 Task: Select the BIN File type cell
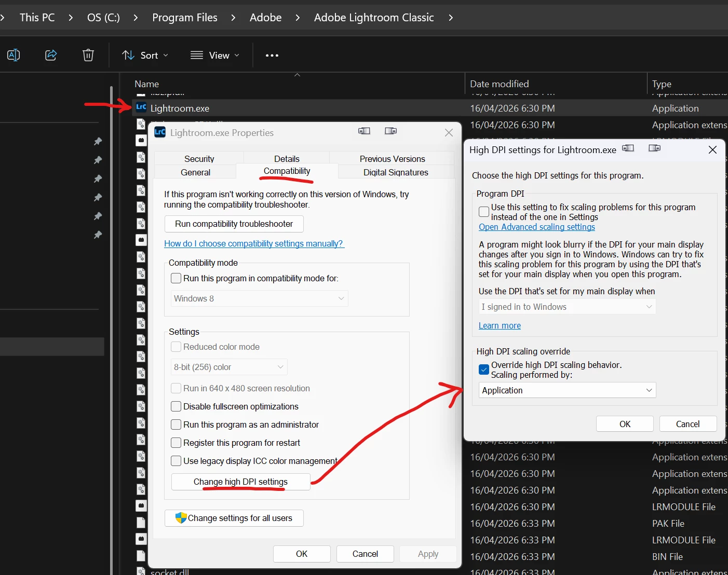click(667, 556)
